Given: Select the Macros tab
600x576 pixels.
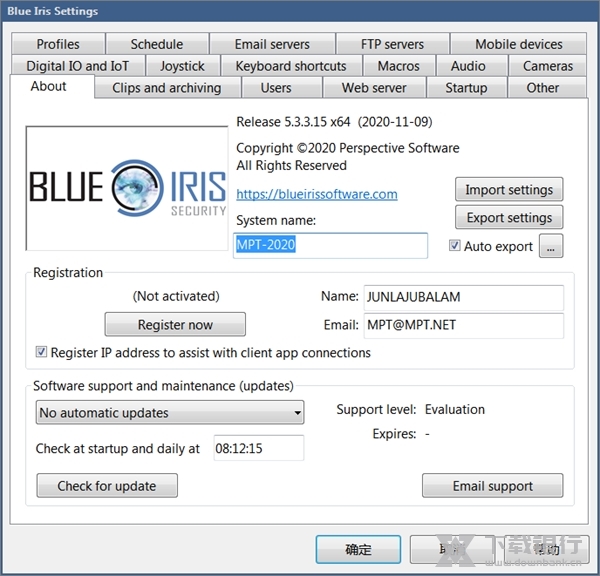Looking at the screenshot, I should (398, 66).
